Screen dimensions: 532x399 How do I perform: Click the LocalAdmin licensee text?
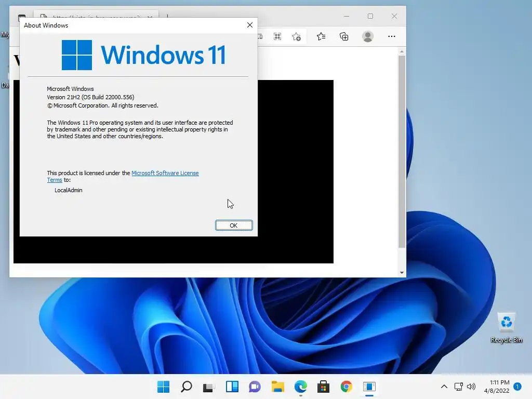[69, 190]
